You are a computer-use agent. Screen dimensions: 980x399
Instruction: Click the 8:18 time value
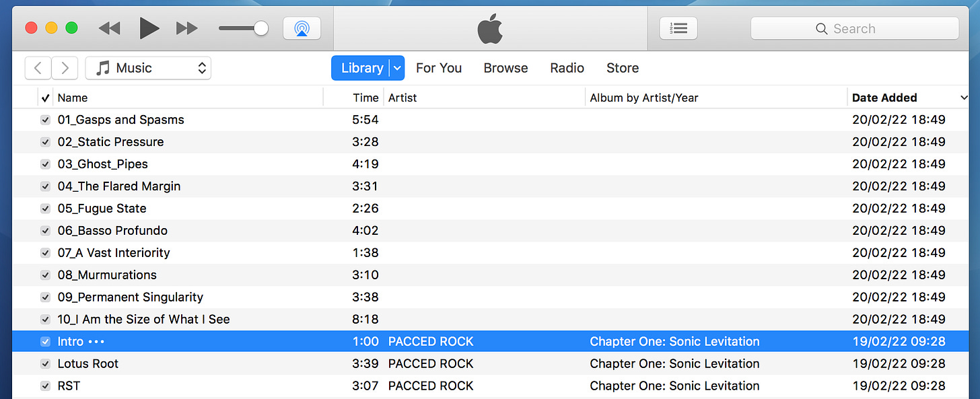[x=365, y=320]
